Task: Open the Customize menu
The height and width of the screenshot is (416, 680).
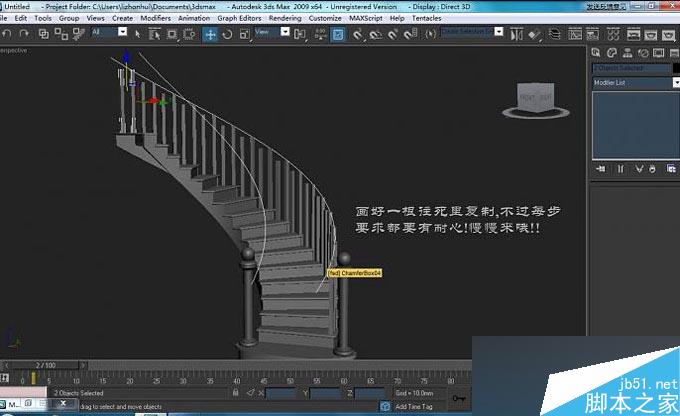Action: pyautogui.click(x=325, y=18)
